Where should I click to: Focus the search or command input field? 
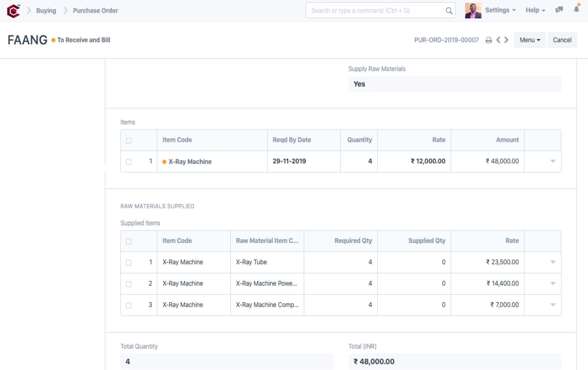point(375,11)
